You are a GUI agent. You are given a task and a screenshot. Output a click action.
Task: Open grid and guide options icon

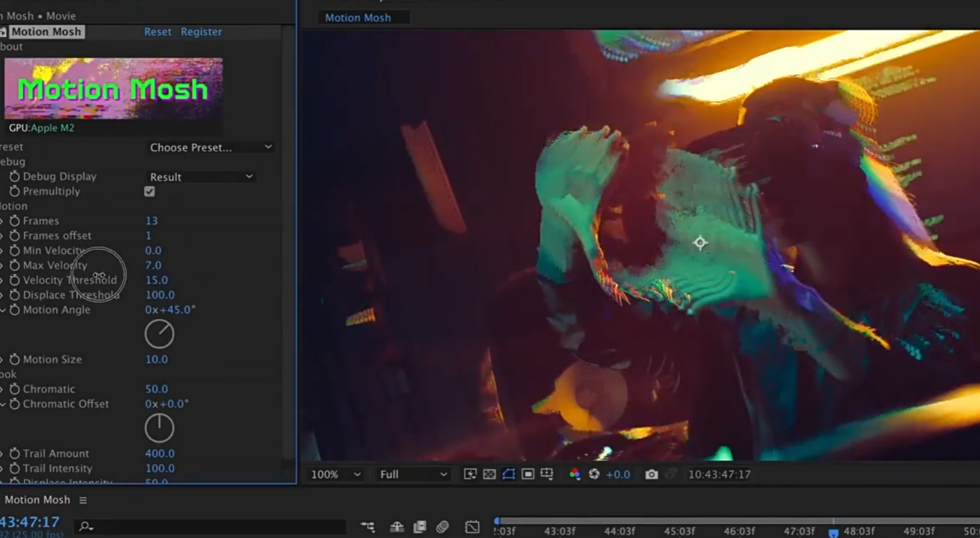(x=547, y=474)
